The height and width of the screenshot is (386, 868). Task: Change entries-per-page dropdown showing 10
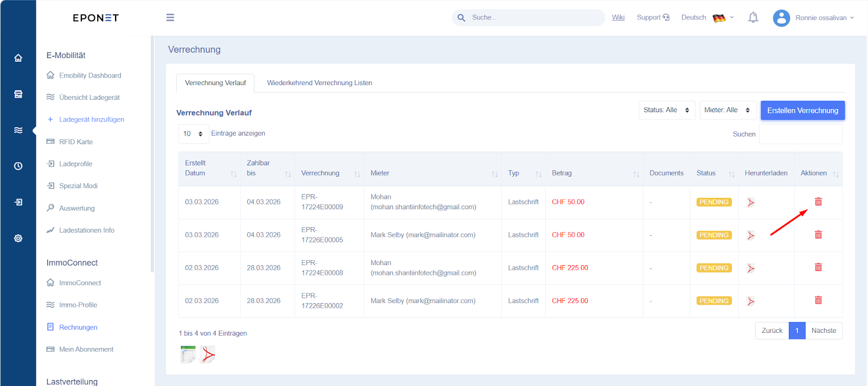(193, 134)
